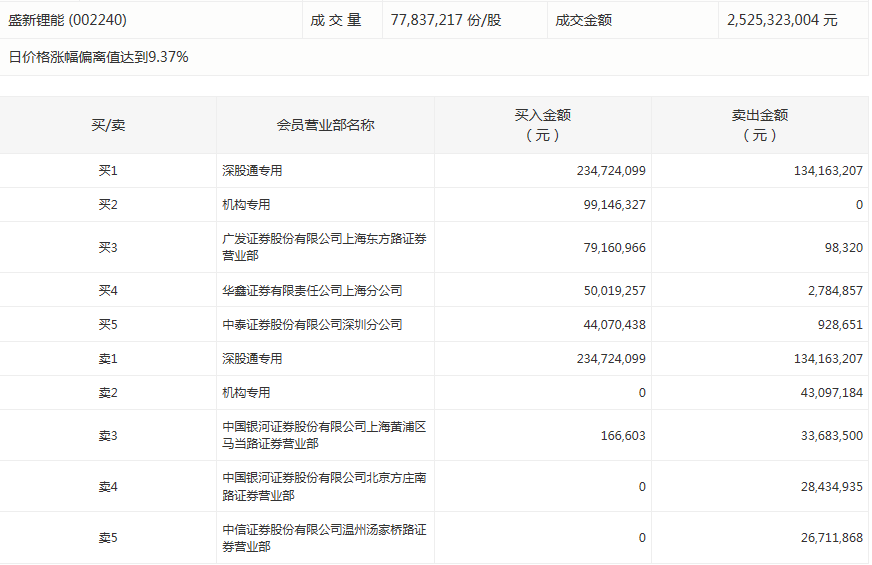
Task: Click the 买入金额 column header
Action: 542,125
